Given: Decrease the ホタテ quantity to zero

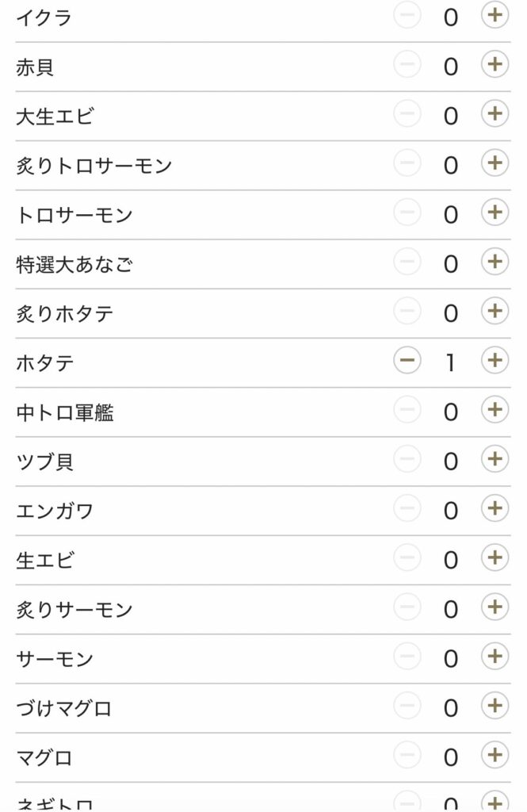Looking at the screenshot, I should (x=407, y=362).
